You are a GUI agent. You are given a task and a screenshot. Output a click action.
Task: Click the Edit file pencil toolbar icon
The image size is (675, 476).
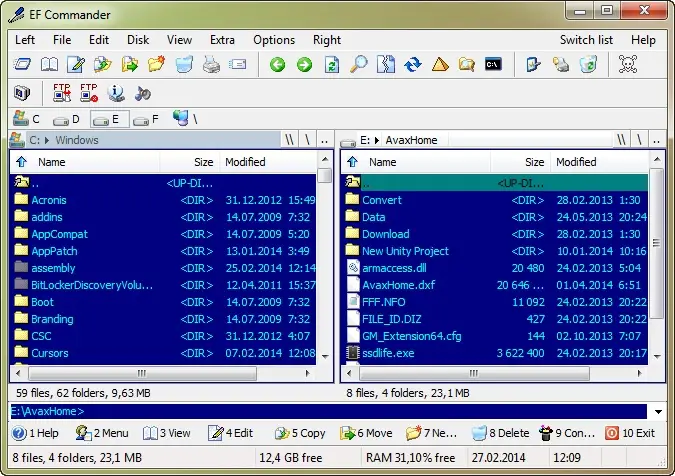pos(76,65)
